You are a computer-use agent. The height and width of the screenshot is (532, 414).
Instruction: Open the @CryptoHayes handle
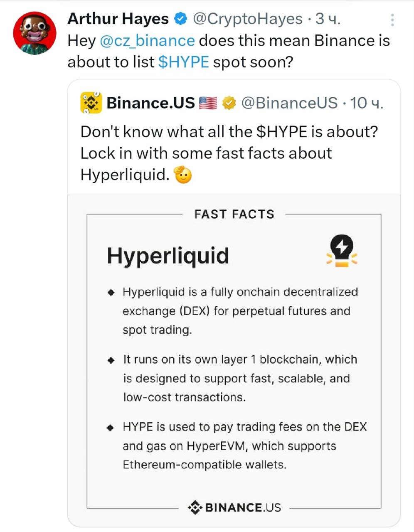[248, 19]
